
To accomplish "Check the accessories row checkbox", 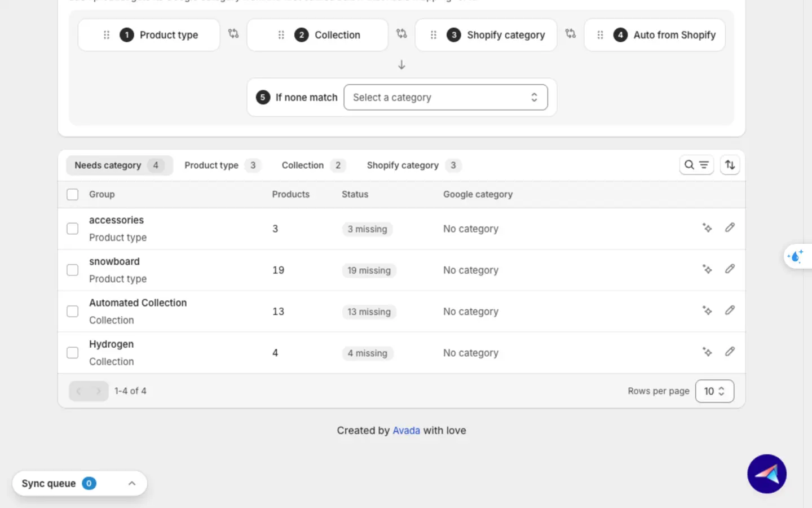I will (x=72, y=229).
